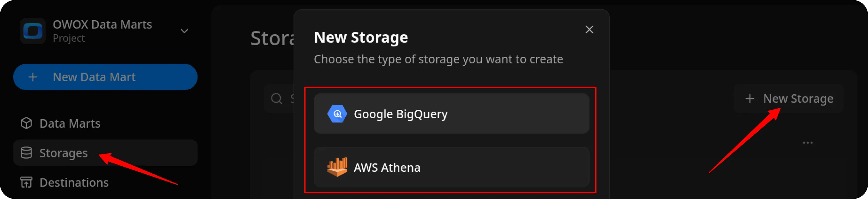
Task: Switch to the Storages section
Action: [x=63, y=153]
